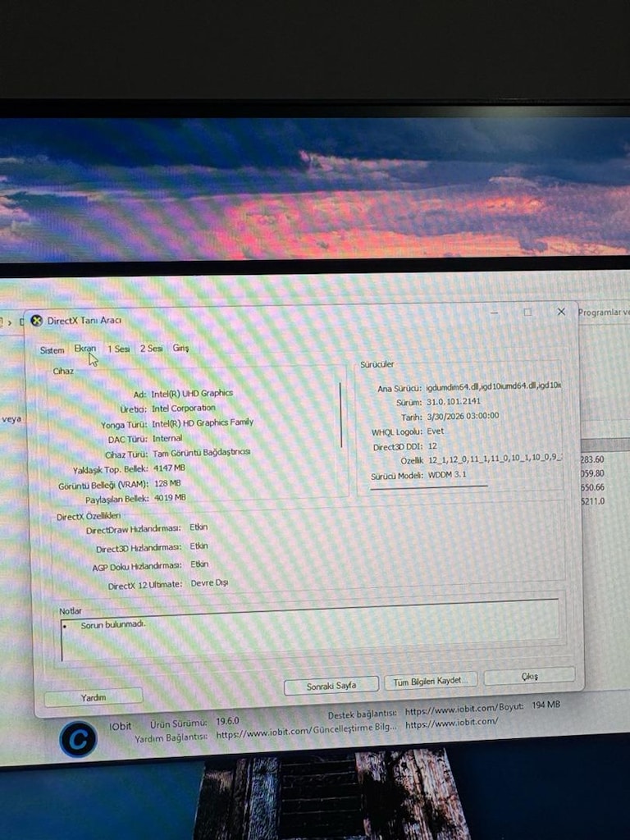Image resolution: width=630 pixels, height=840 pixels.
Task: Click the Yardım button
Action: [94, 697]
